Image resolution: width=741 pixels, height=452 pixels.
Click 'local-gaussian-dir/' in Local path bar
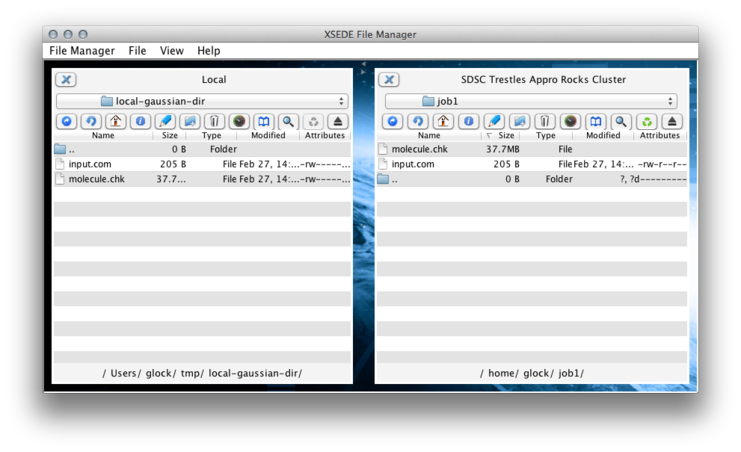click(x=255, y=373)
